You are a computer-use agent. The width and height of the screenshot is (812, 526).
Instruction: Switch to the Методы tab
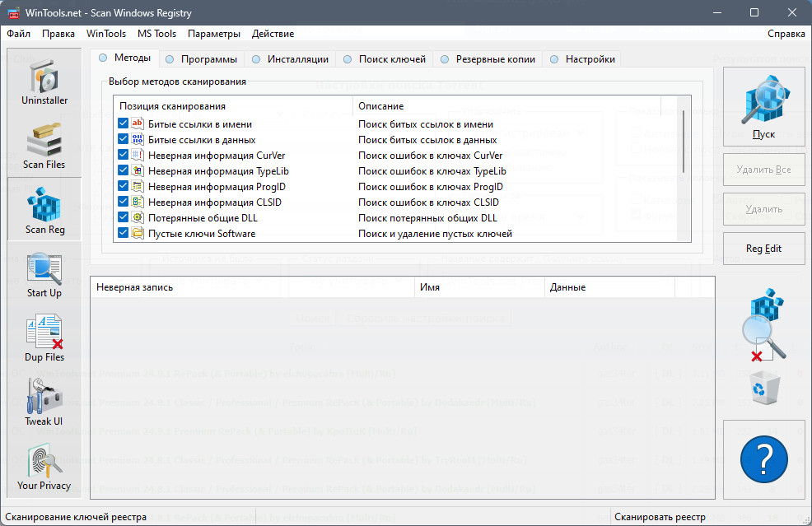(125, 58)
